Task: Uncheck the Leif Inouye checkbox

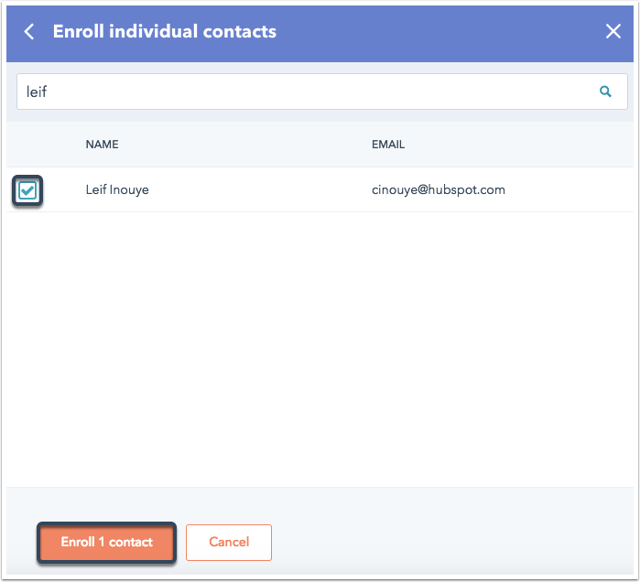Action: [x=27, y=190]
